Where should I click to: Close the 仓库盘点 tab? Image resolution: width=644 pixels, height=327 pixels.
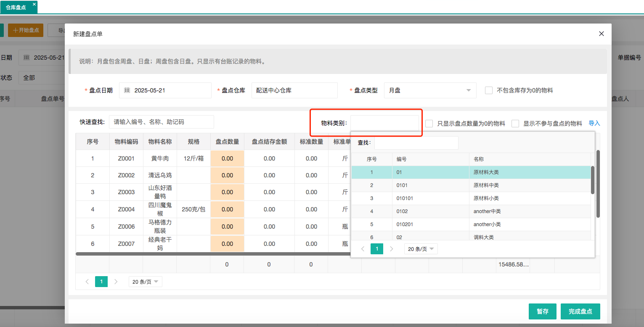click(34, 4)
